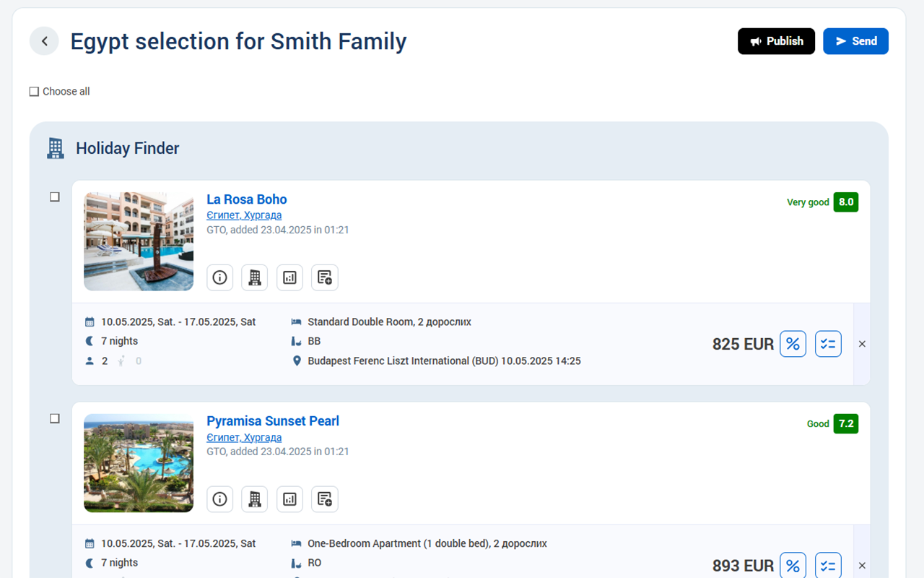Viewport: 924px width, 578px height.
Task: Click add-note icon for Pyramisa Sunset Pearl
Action: [x=325, y=499]
